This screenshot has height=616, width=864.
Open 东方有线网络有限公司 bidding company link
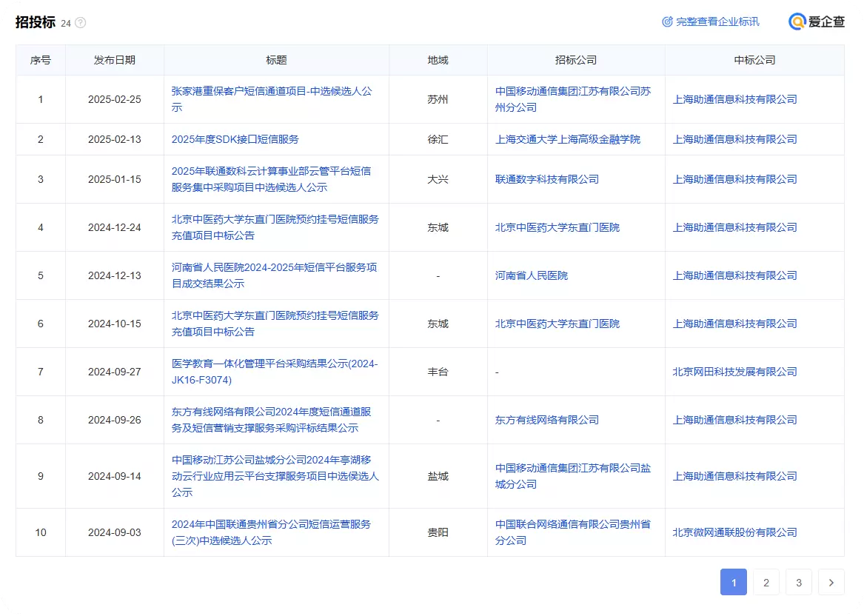(x=546, y=420)
